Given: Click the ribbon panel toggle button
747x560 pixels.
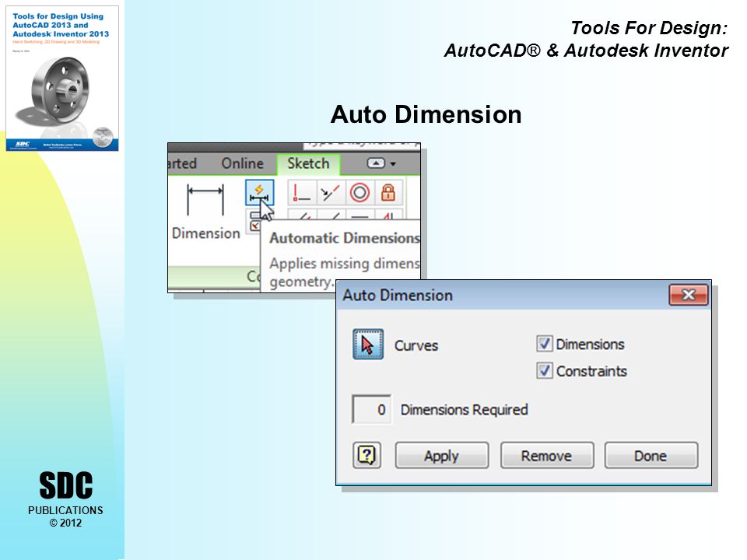Looking at the screenshot, I should pos(376,163).
